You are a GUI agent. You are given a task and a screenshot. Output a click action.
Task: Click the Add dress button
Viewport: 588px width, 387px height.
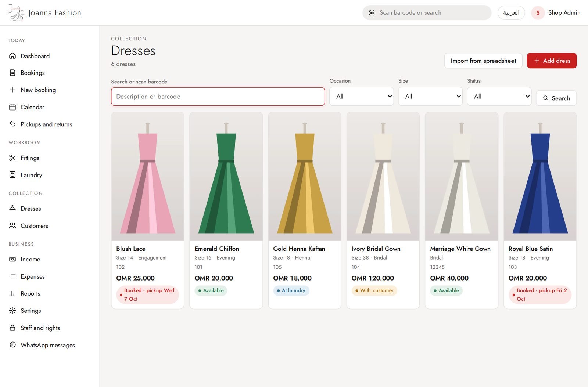pos(552,61)
